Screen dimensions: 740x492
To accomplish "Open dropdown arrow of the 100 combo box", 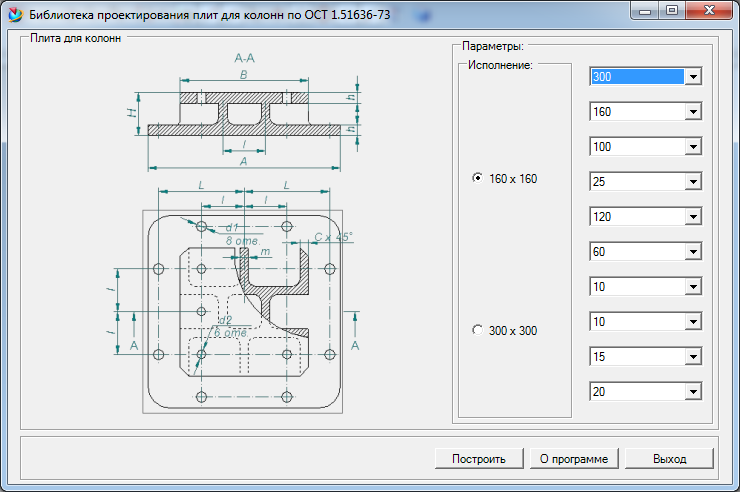I will coord(693,147).
